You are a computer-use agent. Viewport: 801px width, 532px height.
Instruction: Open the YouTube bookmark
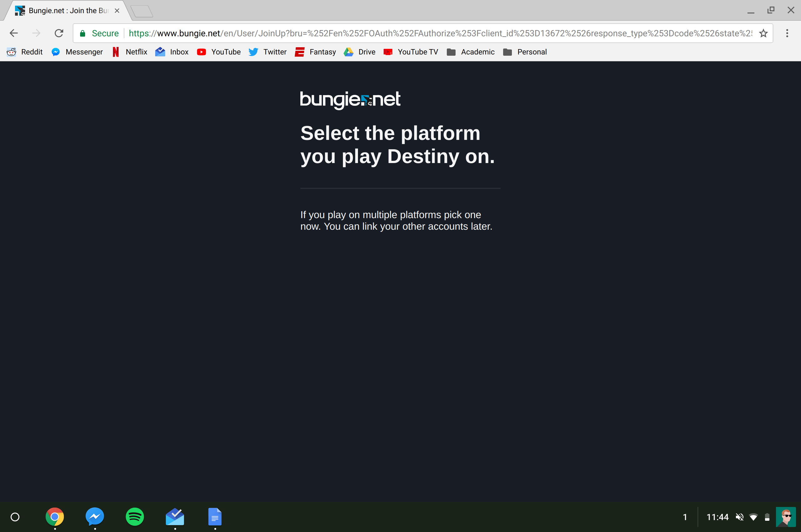219,52
